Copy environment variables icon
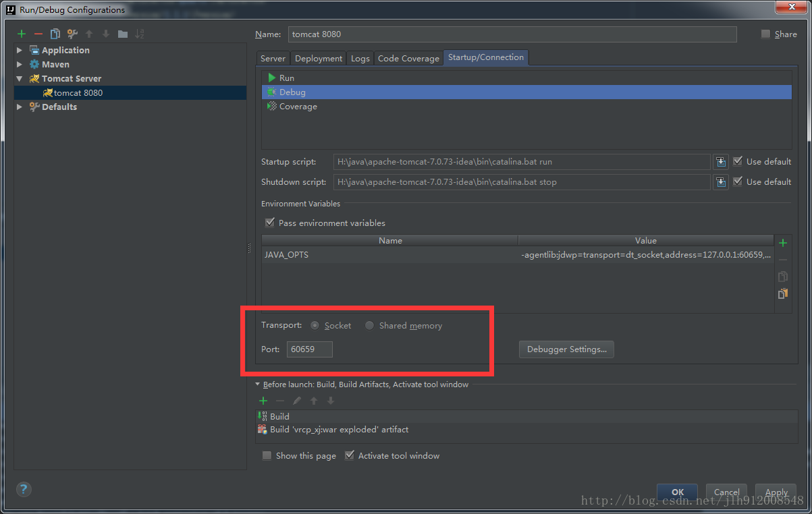 click(x=783, y=277)
